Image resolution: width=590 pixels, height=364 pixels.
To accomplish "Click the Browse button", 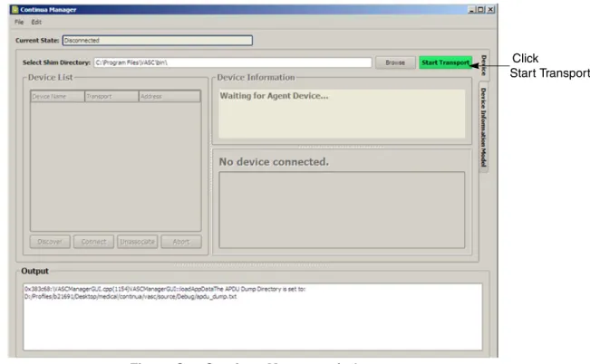I will pyautogui.click(x=395, y=62).
